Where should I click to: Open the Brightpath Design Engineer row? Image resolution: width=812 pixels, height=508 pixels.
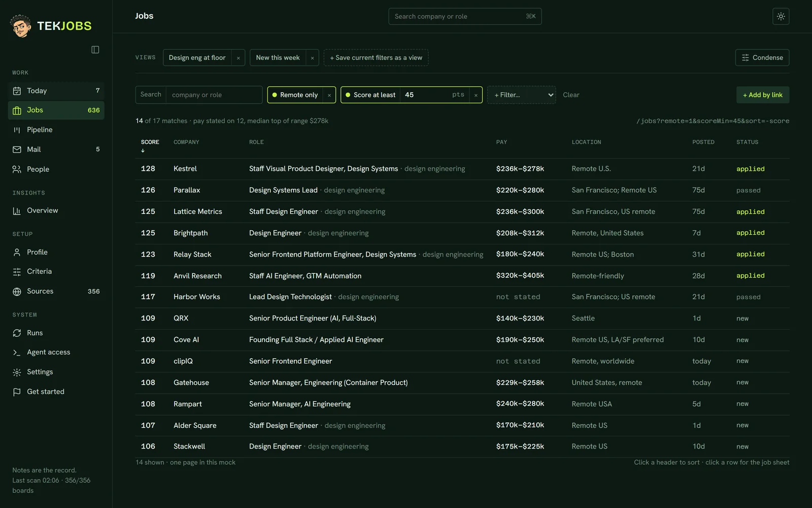[462, 233]
